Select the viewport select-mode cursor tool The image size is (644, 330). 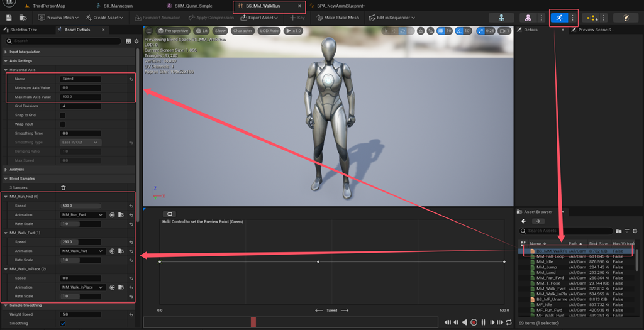click(386, 31)
